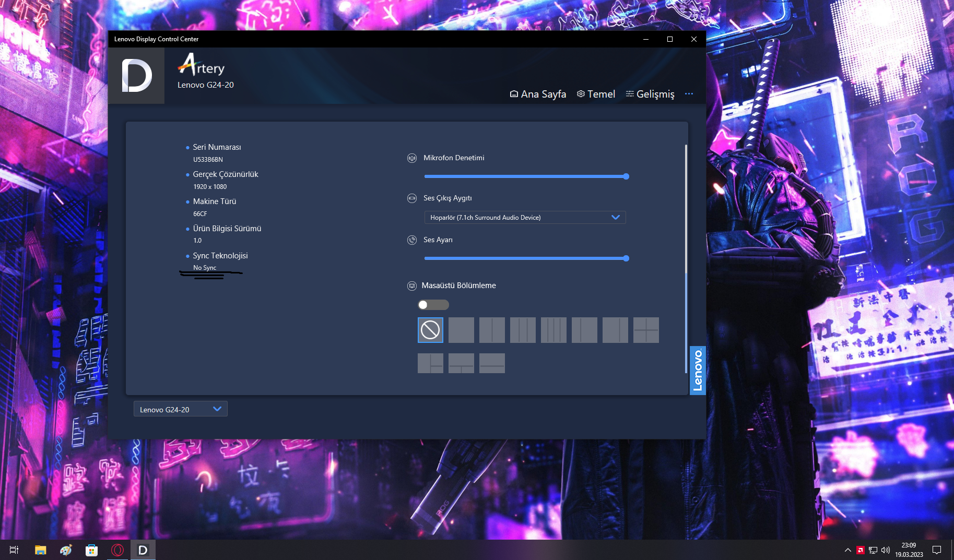The image size is (954, 560).
Task: Enable the Masaüstü Bölümleme toggle switch
Action: point(433,305)
